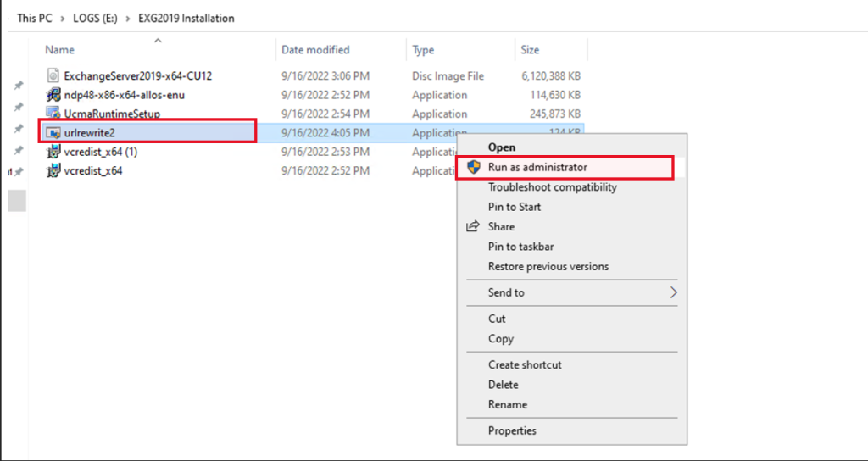Go to LOGS (E:) in the breadcrumb
Screen dimensions: 868x461
[x=95, y=19]
